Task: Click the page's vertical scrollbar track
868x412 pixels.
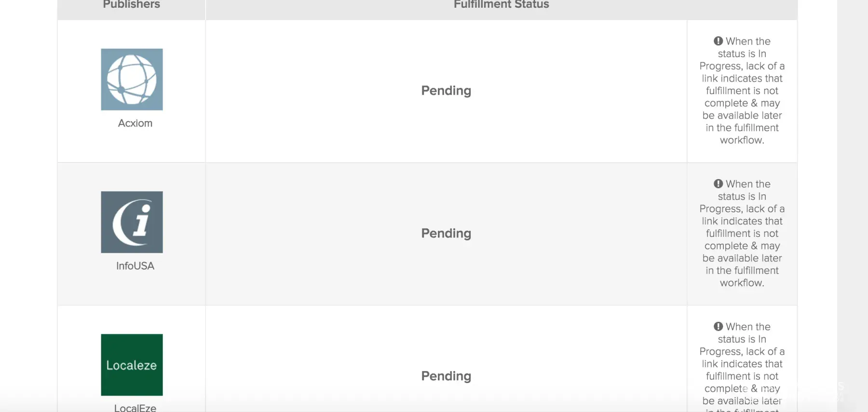Action: click(852, 193)
